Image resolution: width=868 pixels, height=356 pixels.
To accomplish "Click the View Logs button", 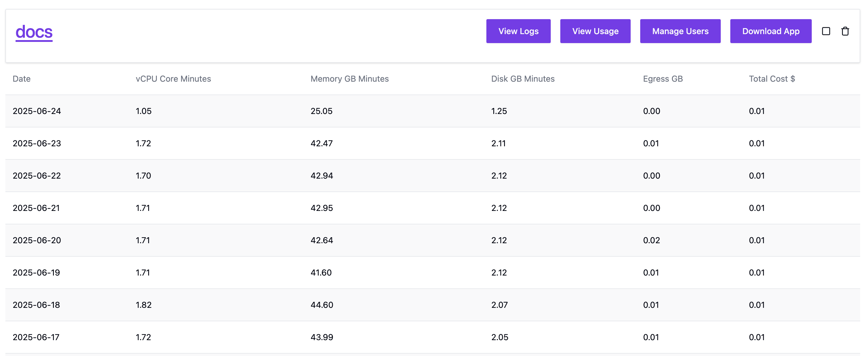I will 518,31.
